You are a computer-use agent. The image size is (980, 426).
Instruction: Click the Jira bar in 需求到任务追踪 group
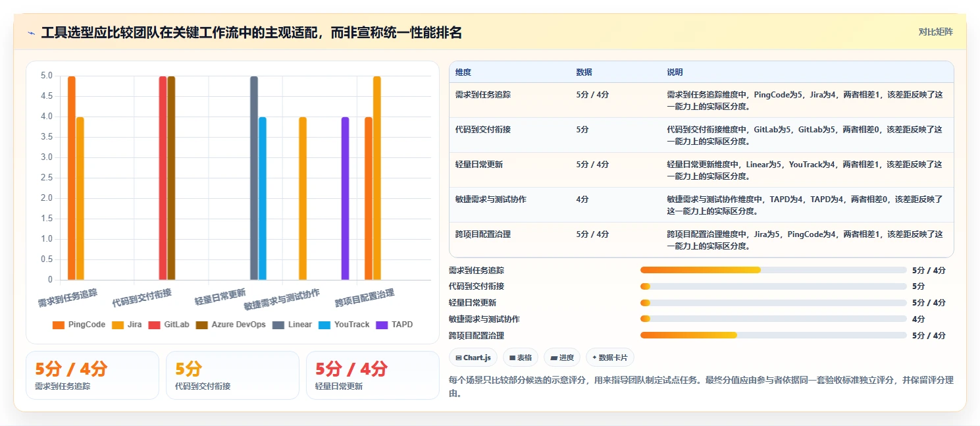point(80,198)
